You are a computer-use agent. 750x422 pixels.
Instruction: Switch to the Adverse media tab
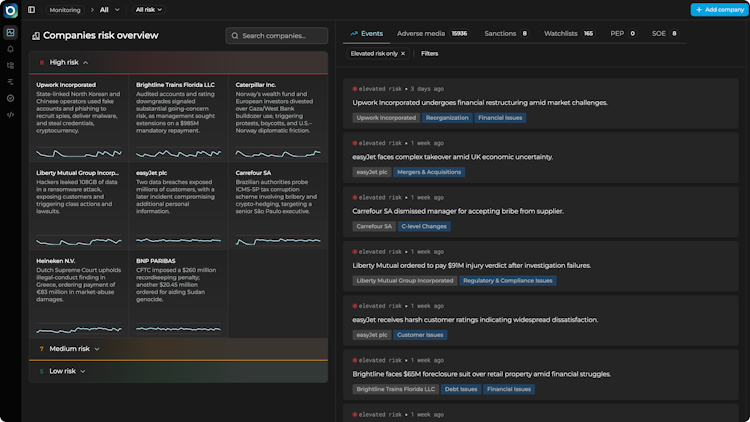coord(432,33)
